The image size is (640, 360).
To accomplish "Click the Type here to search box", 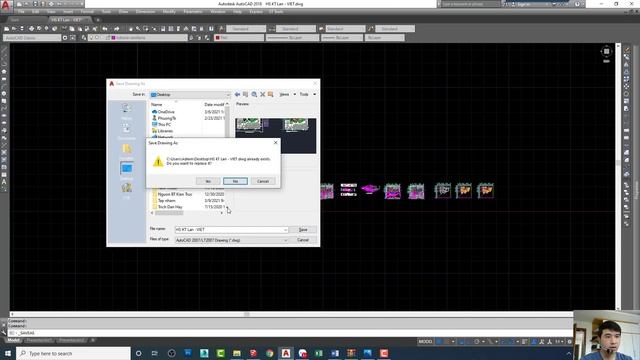I will (73, 353).
